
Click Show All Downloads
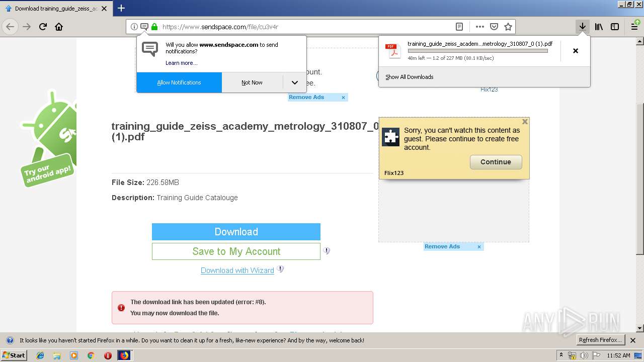(x=410, y=77)
